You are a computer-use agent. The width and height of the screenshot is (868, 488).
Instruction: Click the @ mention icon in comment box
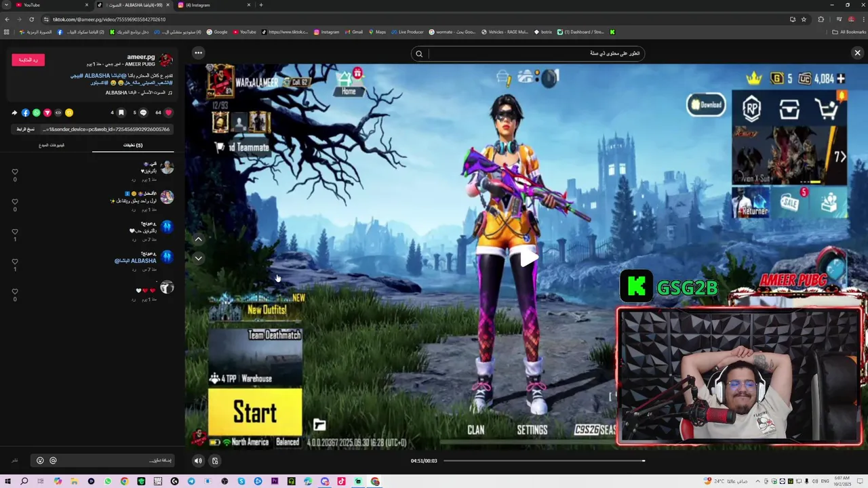pos(53,461)
